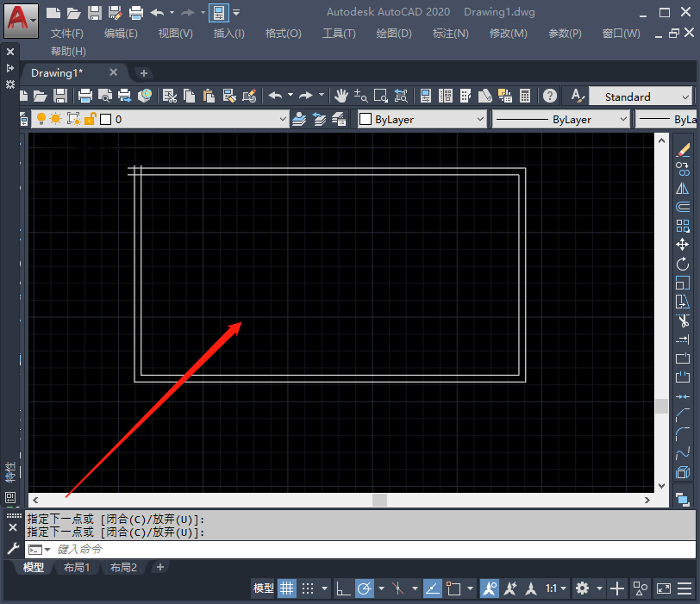Screen dimensions: 700x604
Task: Choose the Offset tool
Action: (683, 207)
